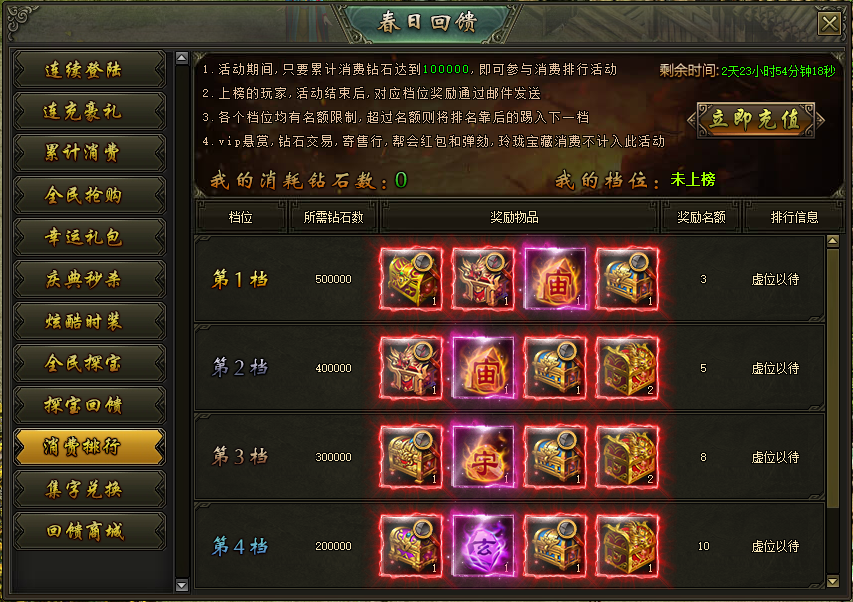Select the blue treasure chest last in 第1档 row
The image size is (853, 602).
click(627, 279)
